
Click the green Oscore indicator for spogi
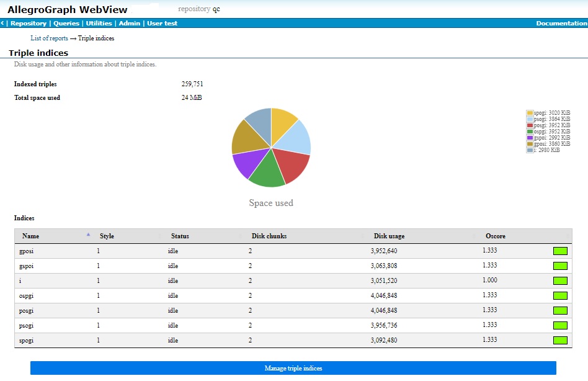tap(560, 340)
